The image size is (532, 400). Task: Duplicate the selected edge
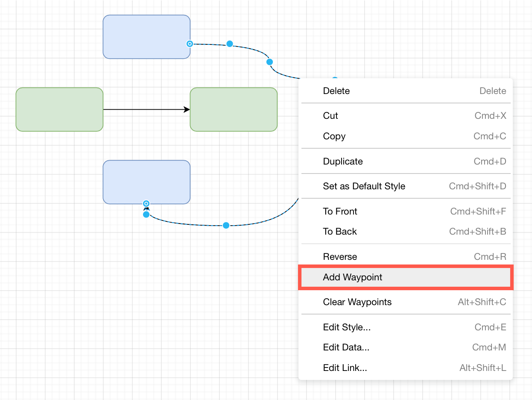pyautogui.click(x=342, y=161)
